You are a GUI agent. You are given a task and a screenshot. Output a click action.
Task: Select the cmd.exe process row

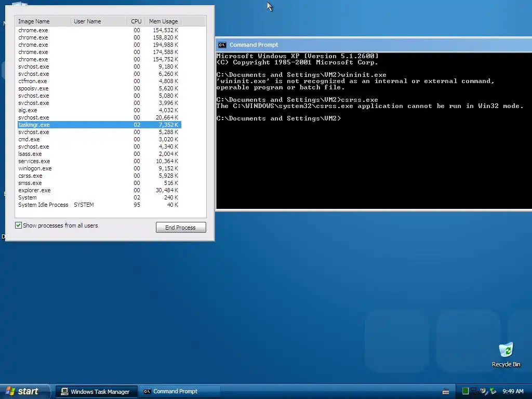(99, 139)
